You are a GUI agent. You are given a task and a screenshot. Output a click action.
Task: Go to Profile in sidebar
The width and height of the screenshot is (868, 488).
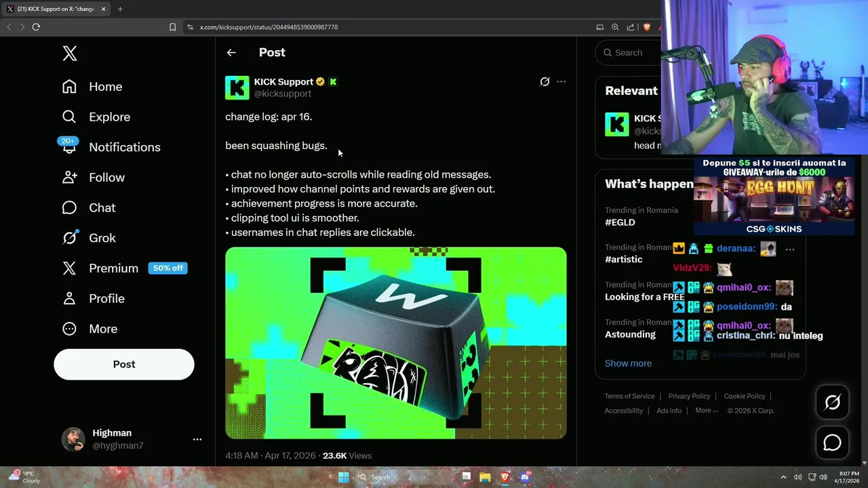pyautogui.click(x=94, y=298)
